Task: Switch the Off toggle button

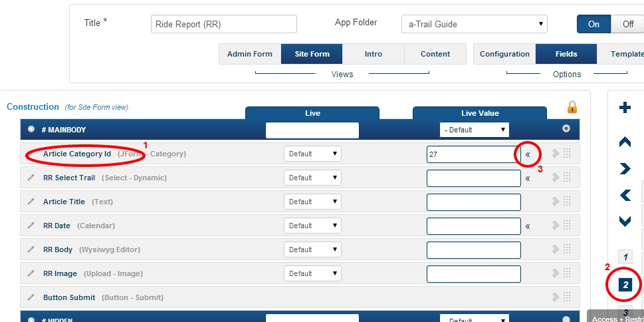Action: 627,24
